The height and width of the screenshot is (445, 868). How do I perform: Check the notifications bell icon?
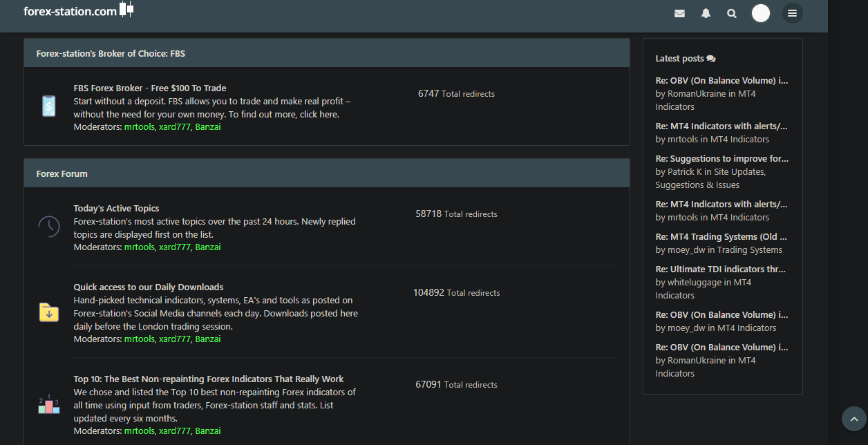pos(706,13)
